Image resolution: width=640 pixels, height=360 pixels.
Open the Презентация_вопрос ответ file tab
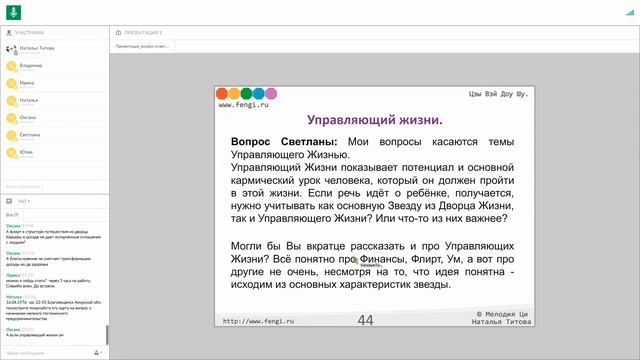pos(142,46)
